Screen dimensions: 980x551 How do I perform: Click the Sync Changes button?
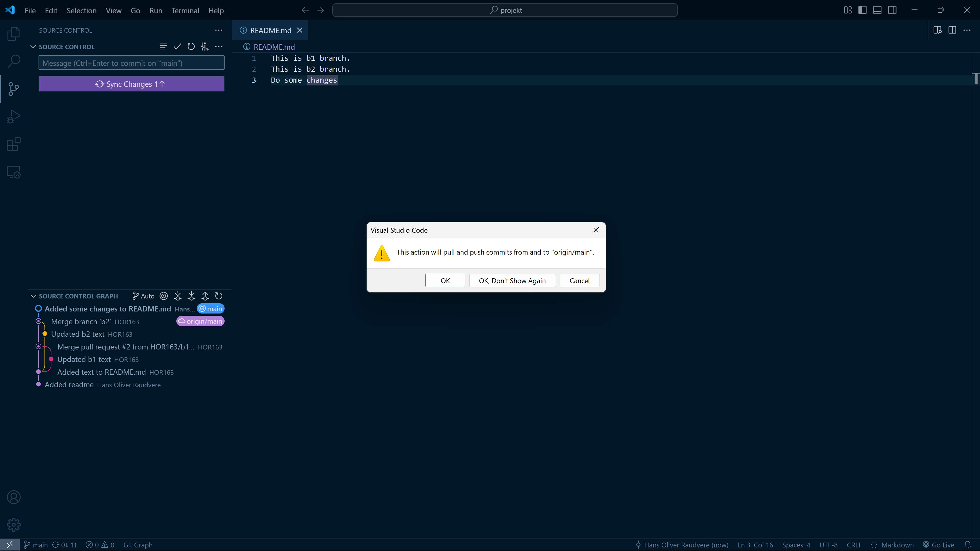click(131, 84)
